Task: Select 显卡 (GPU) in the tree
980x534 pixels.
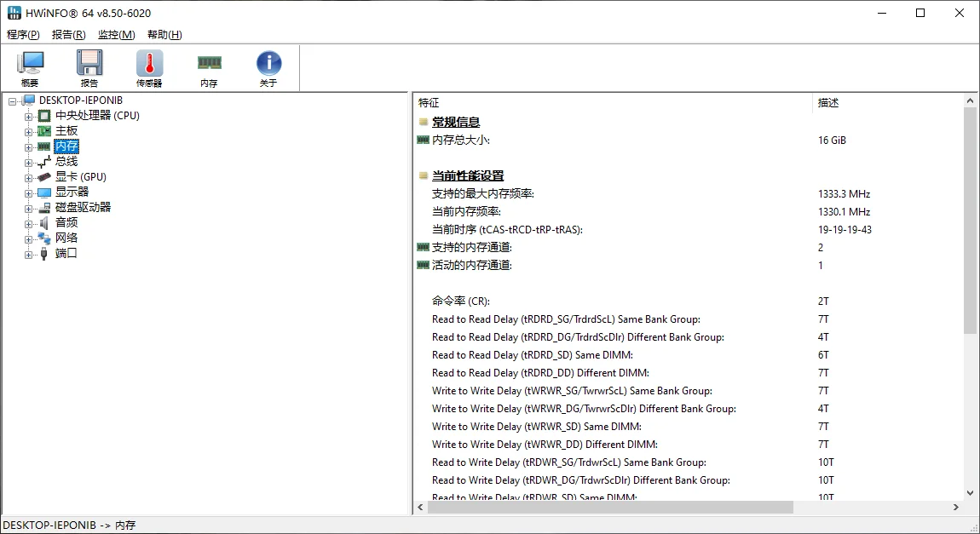Action: coord(81,177)
